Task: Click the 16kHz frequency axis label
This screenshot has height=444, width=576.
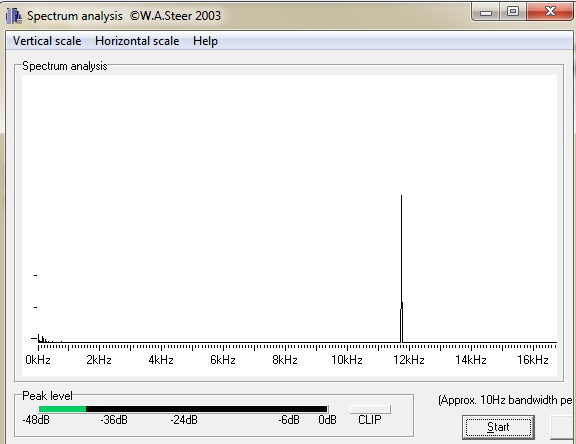Action: (x=533, y=360)
